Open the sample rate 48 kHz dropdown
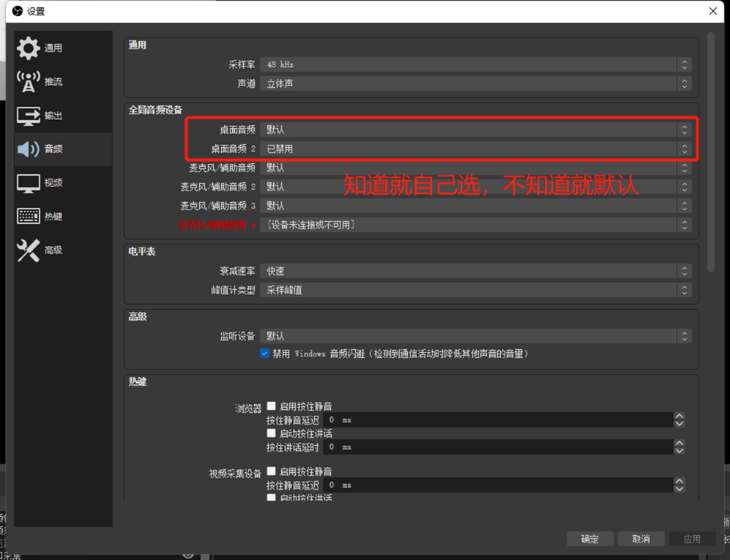The image size is (730, 560). point(475,64)
